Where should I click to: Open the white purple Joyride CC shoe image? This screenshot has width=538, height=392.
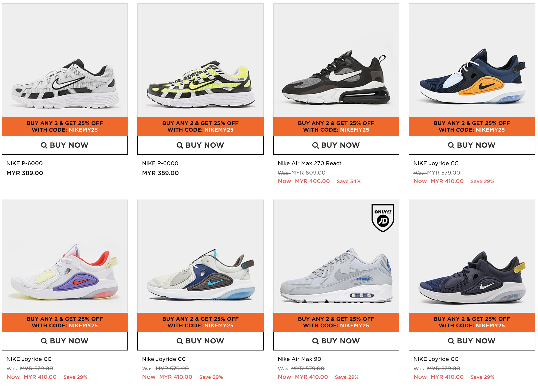[x=65, y=256]
